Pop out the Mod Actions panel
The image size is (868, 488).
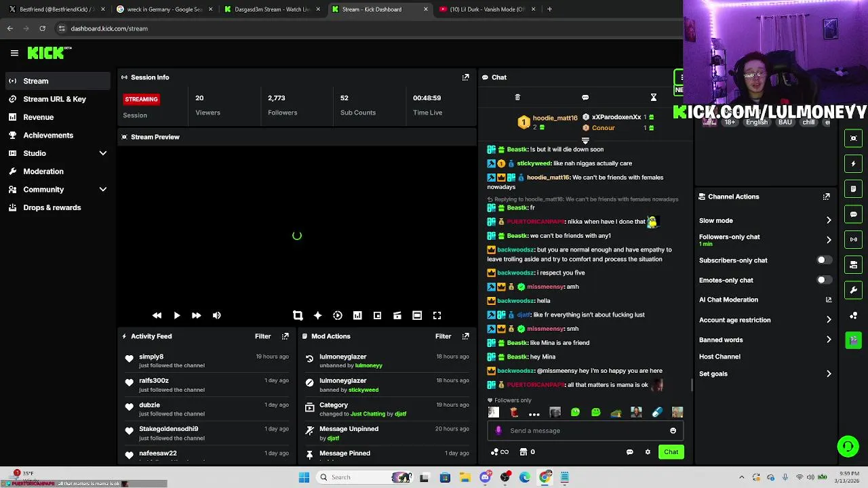tap(465, 336)
